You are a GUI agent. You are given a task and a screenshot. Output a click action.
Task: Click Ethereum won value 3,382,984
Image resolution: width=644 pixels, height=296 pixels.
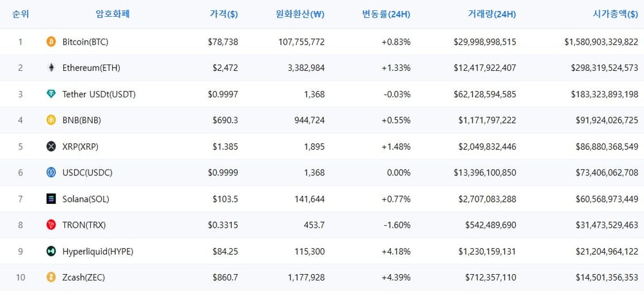click(305, 68)
